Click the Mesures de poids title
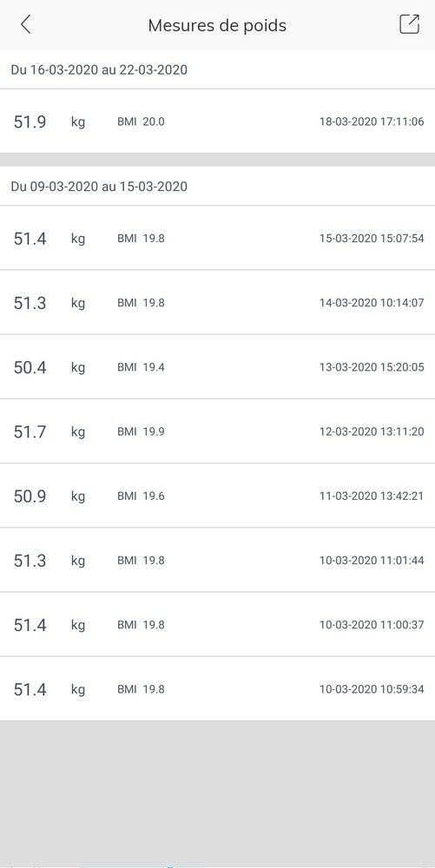435x868 pixels. (x=217, y=25)
